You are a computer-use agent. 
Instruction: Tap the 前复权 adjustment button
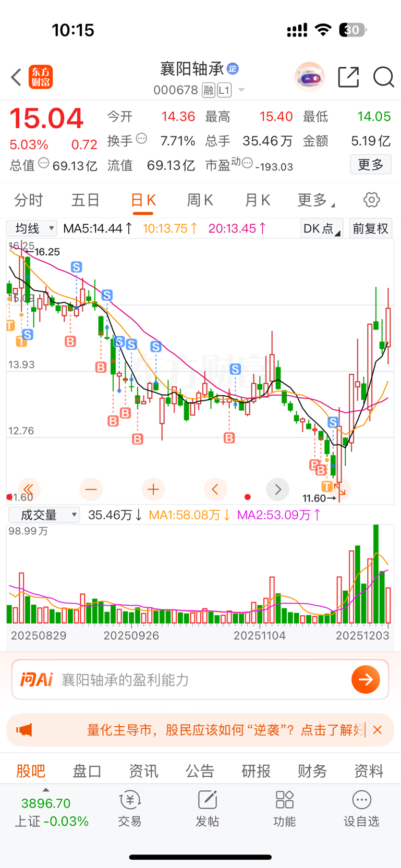coord(371,228)
